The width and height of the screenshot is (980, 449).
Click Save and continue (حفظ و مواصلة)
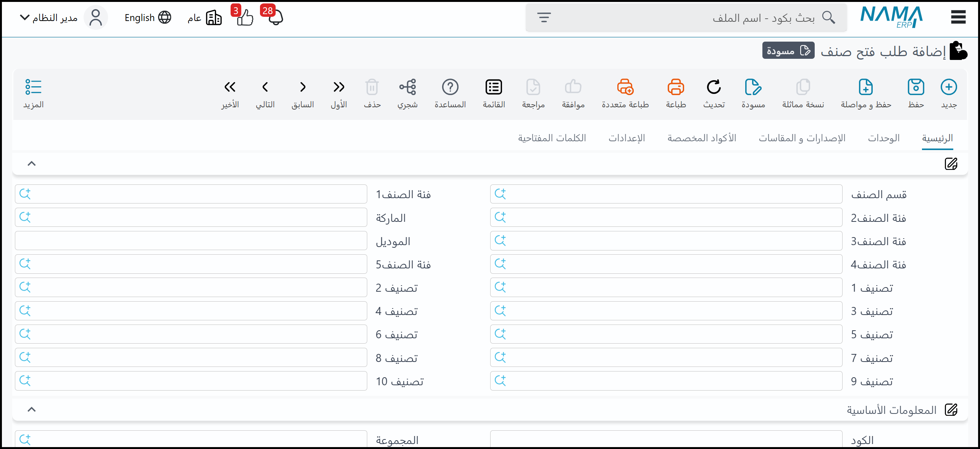pos(865,87)
